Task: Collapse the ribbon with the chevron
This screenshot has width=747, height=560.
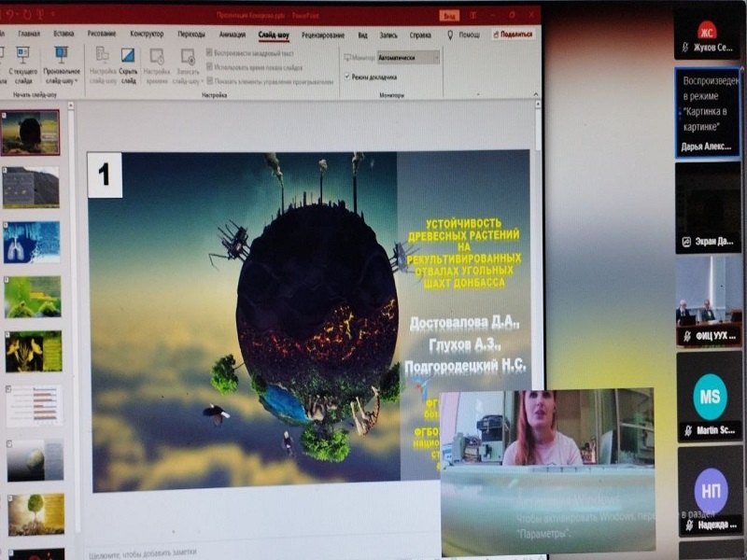Action: tap(535, 94)
